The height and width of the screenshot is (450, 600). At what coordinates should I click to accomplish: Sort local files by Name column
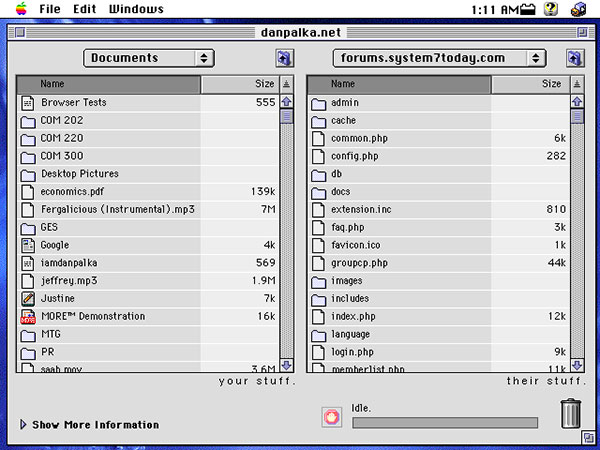109,85
